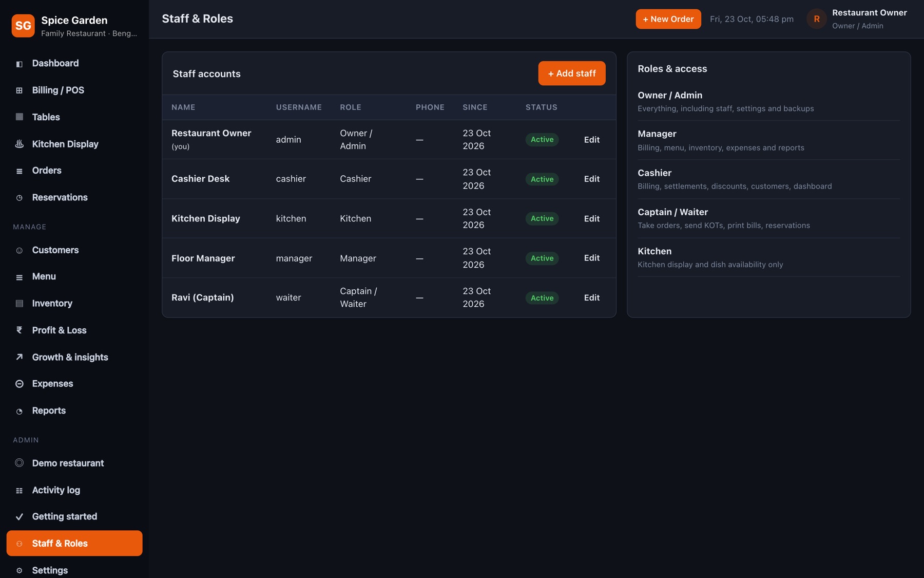Go to the Orders page
Image resolution: width=924 pixels, height=578 pixels.
click(x=74, y=171)
